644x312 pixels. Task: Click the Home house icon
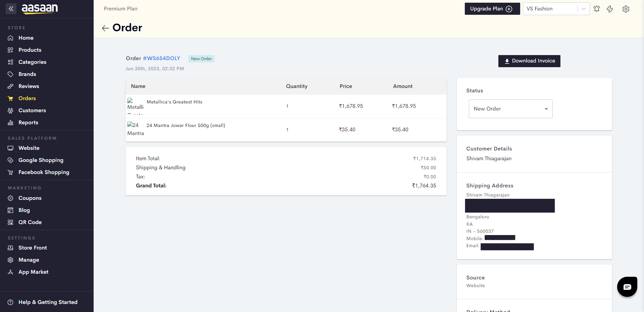point(10,38)
